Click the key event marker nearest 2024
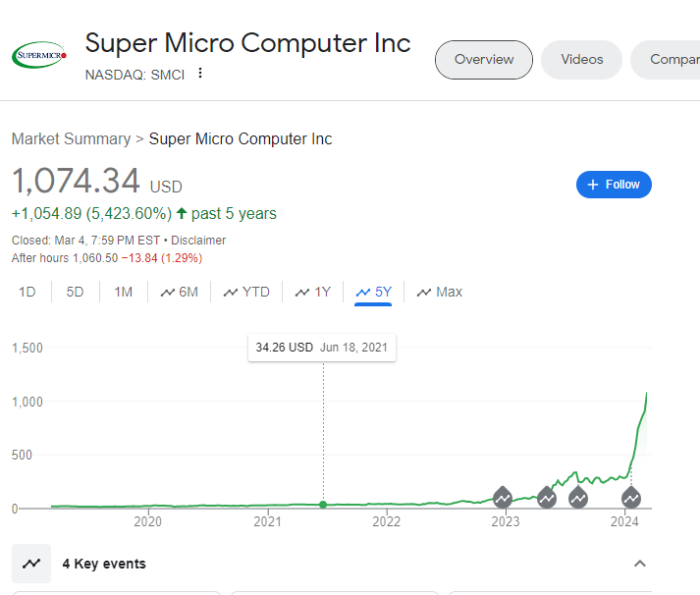Screen dimensions: 700x595 tap(630, 497)
